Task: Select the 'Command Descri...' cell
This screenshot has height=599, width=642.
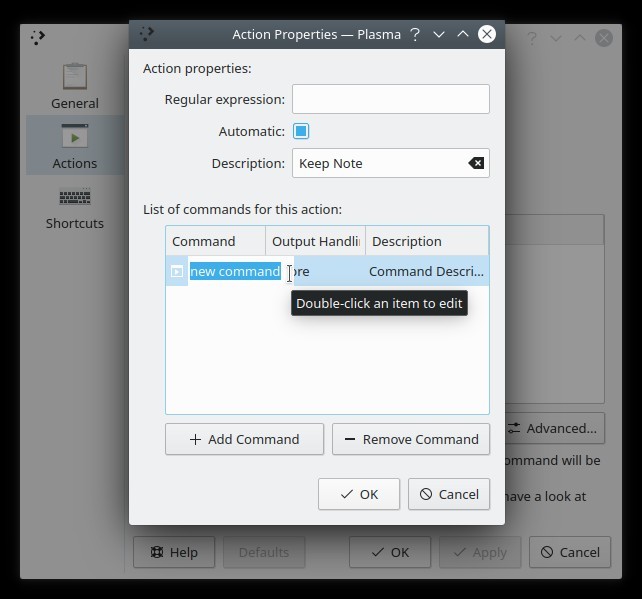Action: 426,271
